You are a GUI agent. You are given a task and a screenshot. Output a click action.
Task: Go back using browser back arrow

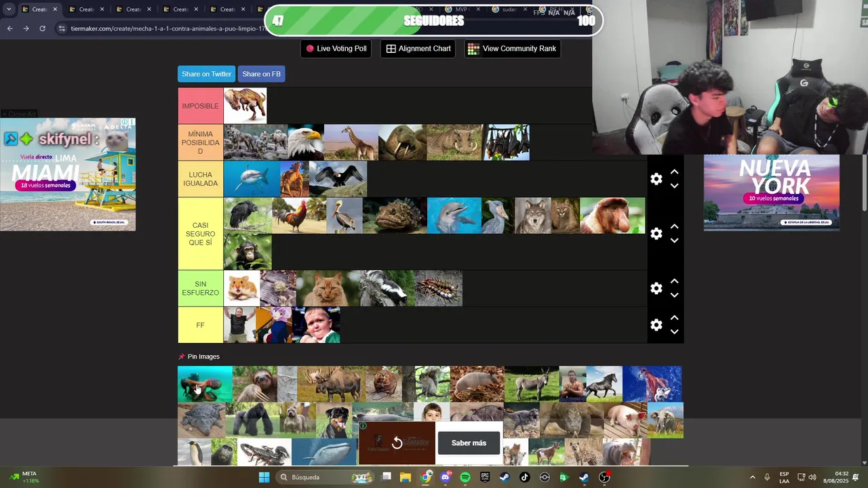(x=9, y=28)
